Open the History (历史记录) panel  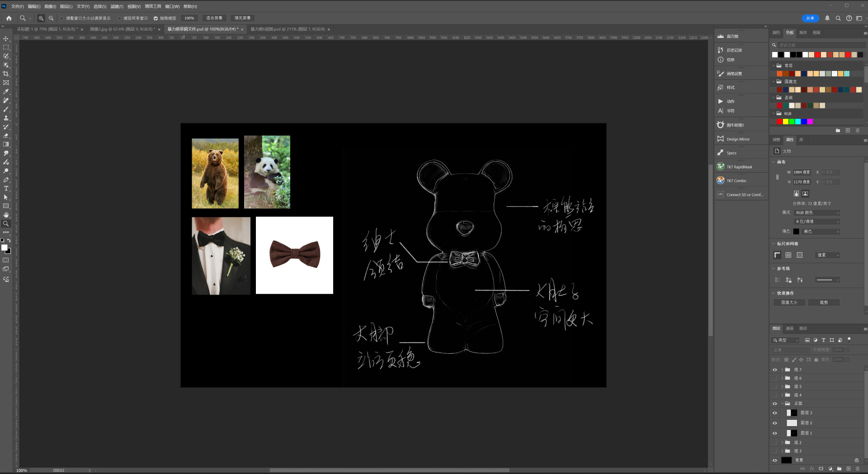(734, 50)
